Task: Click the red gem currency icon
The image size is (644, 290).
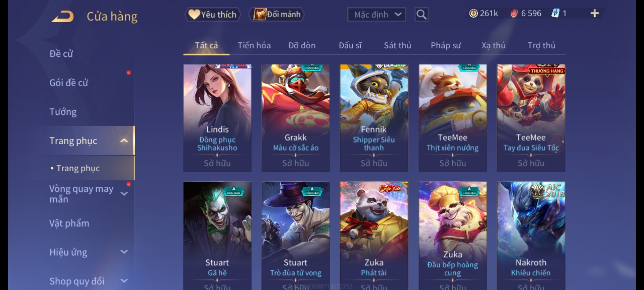Action: [x=514, y=13]
